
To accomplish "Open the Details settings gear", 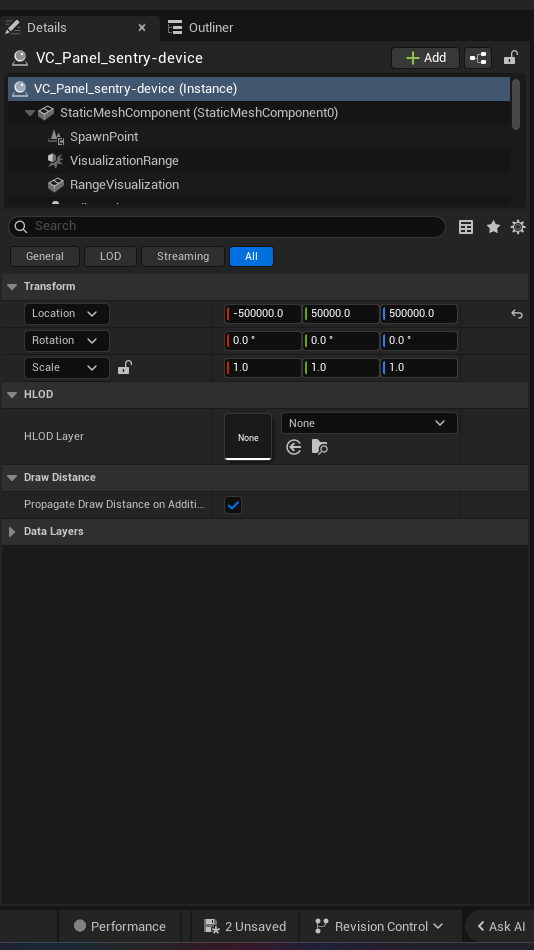I will pos(518,227).
